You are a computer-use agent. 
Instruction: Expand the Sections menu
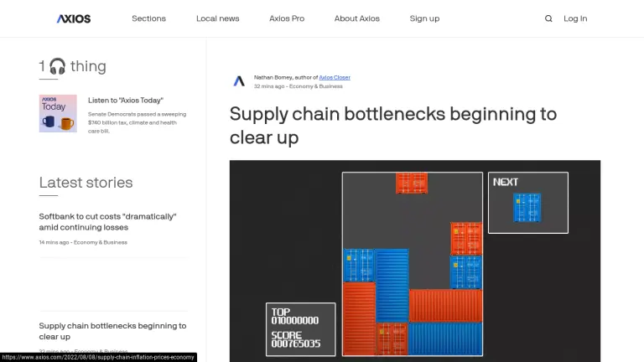point(148,18)
